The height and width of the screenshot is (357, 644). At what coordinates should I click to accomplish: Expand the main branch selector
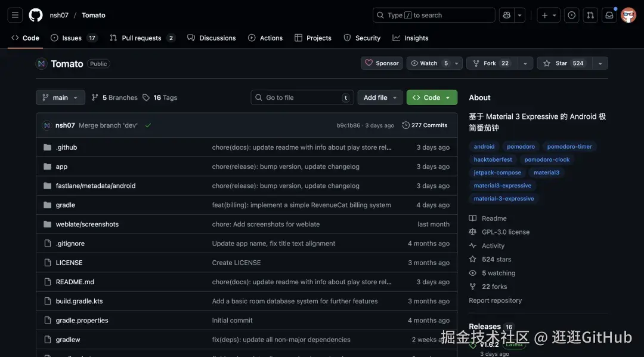[60, 97]
